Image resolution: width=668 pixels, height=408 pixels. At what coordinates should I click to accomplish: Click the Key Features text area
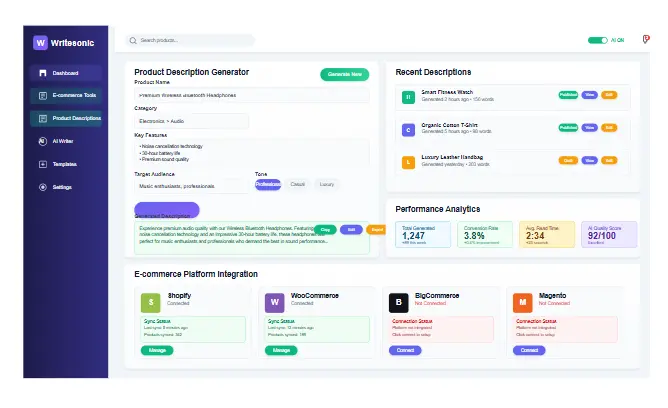252,153
